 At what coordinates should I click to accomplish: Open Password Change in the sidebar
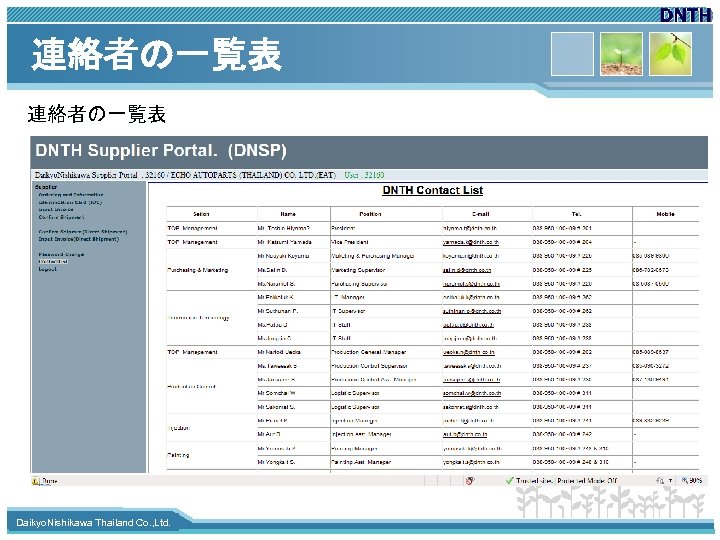coord(62,254)
